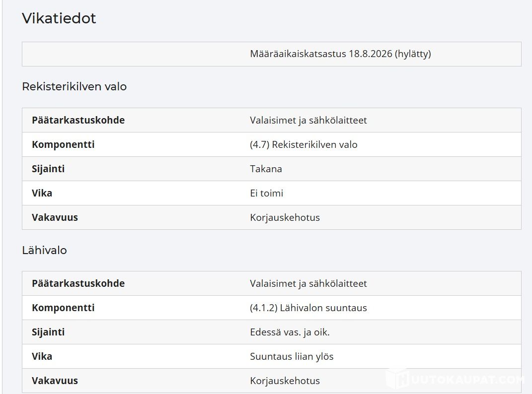The height and width of the screenshot is (394, 532).
Task: Select the Ei toimi fault text
Action: pos(267,193)
